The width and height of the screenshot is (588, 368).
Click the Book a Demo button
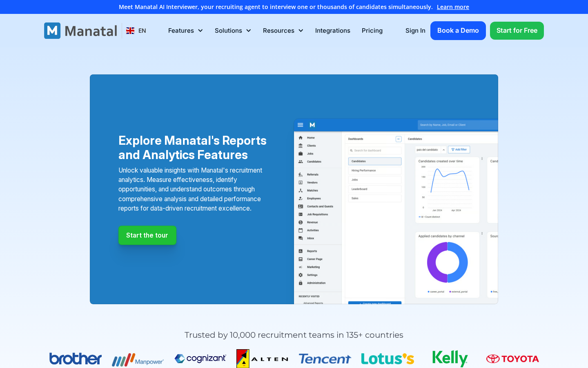458,31
